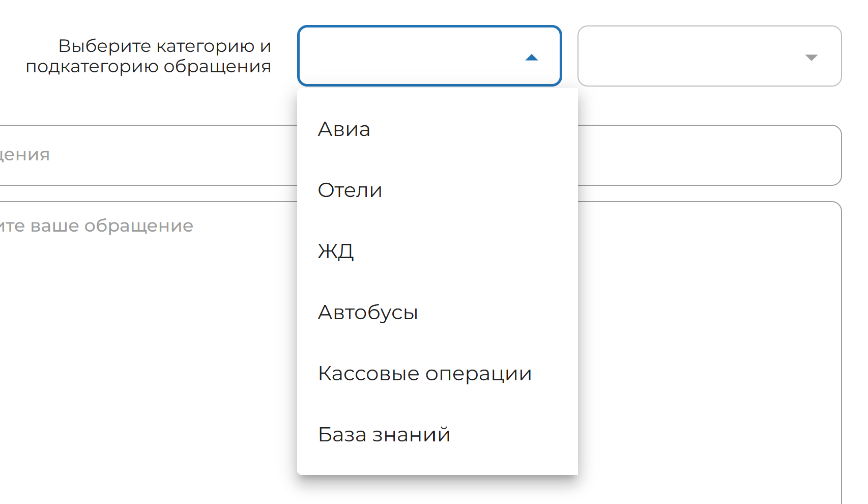Click the placeholder text ите ваше обращение

[x=97, y=225]
